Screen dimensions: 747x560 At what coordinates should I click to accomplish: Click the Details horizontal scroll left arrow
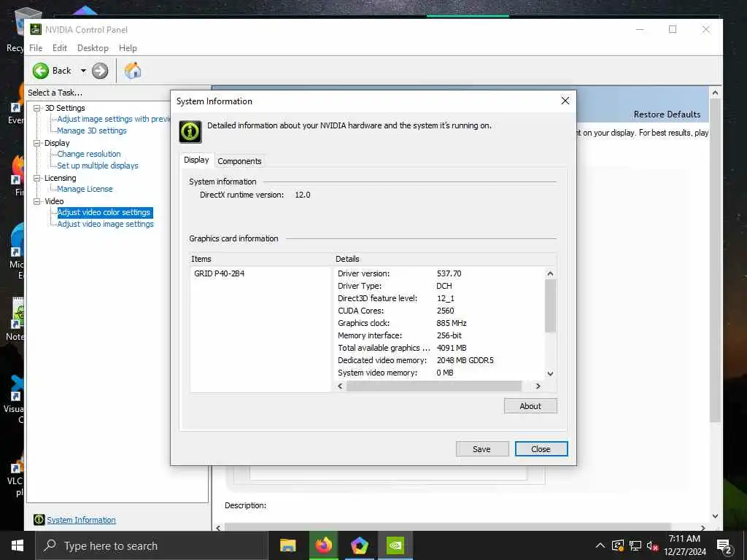340,386
